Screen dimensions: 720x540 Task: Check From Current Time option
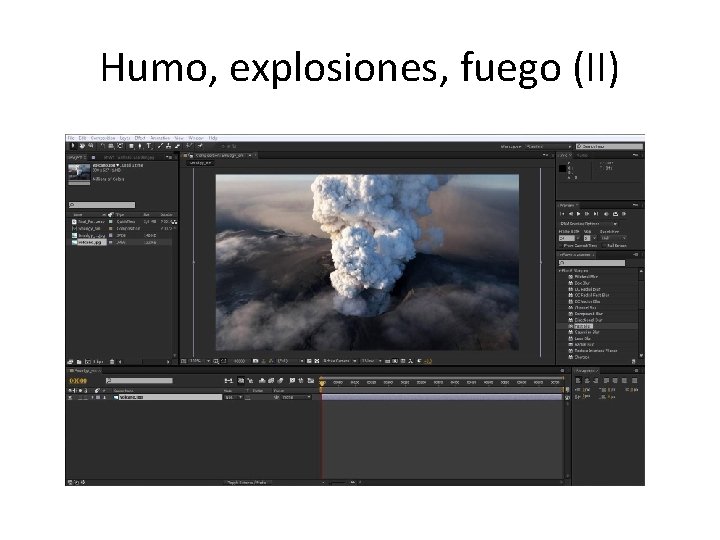tap(561, 246)
